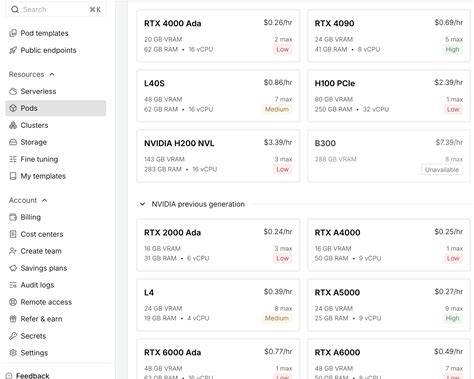Image resolution: width=474 pixels, height=379 pixels.
Task: Collapse the Resources sidebar section
Action: pyautogui.click(x=52, y=74)
